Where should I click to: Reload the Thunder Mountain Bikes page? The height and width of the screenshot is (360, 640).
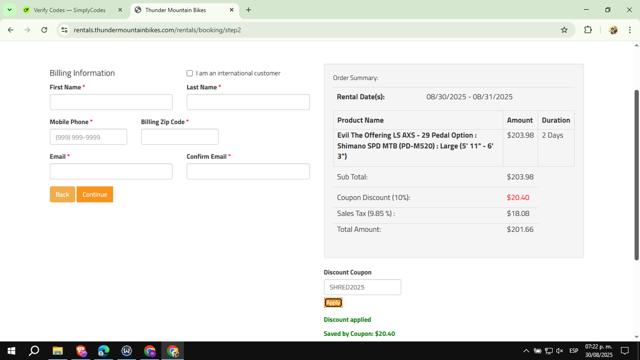[44, 30]
